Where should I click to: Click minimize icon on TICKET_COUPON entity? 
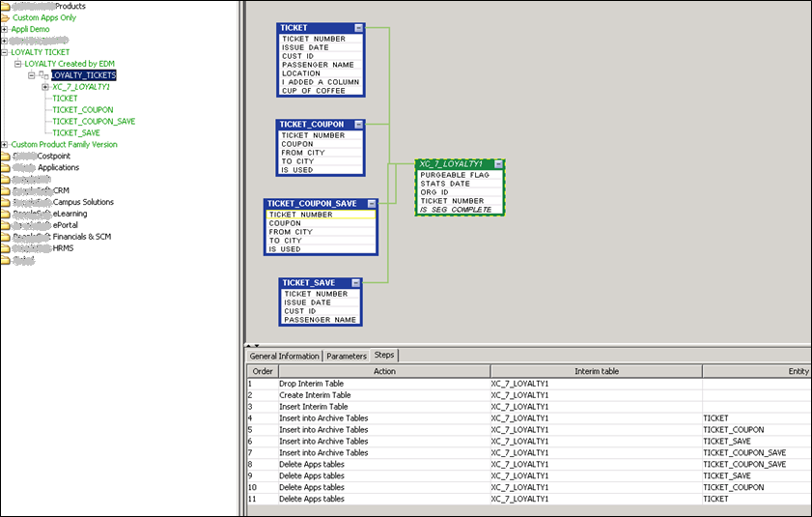click(x=358, y=125)
